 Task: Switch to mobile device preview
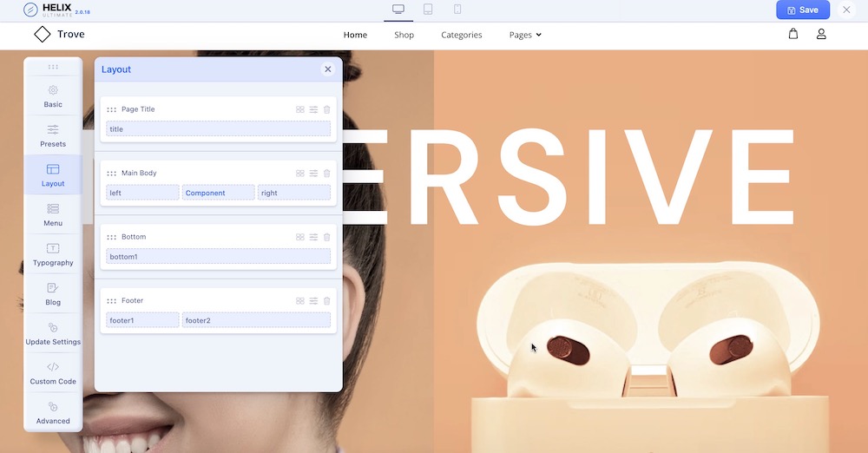point(457,10)
